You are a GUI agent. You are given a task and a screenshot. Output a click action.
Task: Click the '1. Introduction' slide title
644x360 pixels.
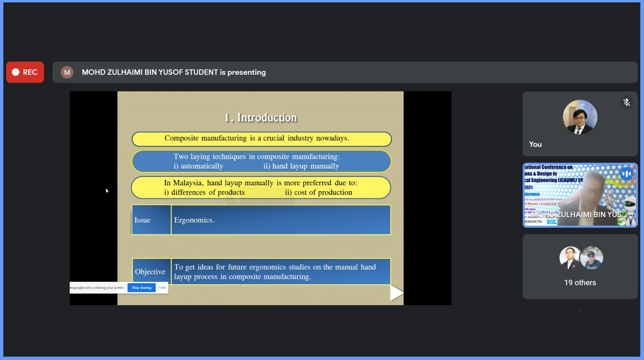pyautogui.click(x=260, y=118)
